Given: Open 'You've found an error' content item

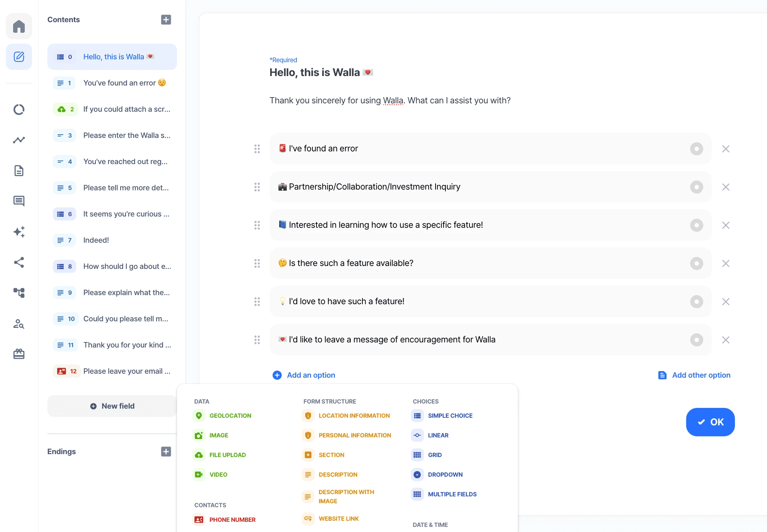Looking at the screenshot, I should click(112, 83).
